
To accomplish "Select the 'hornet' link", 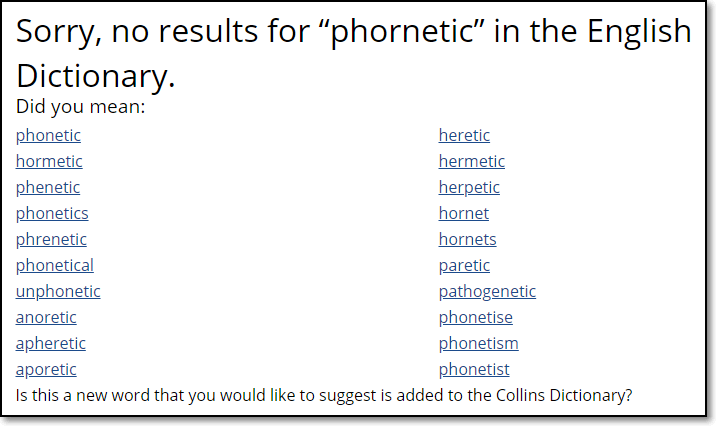I will pos(464,213).
